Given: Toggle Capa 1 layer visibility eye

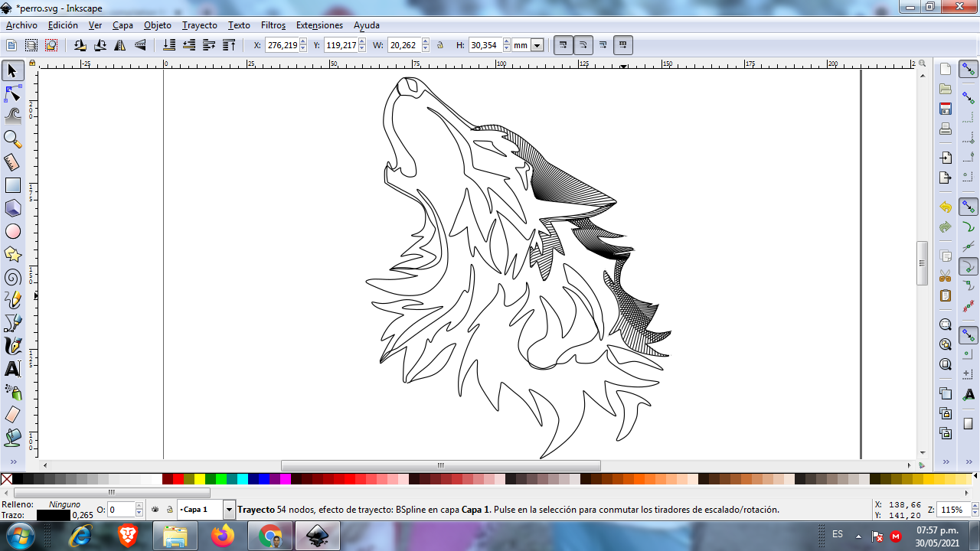Looking at the screenshot, I should click(155, 509).
